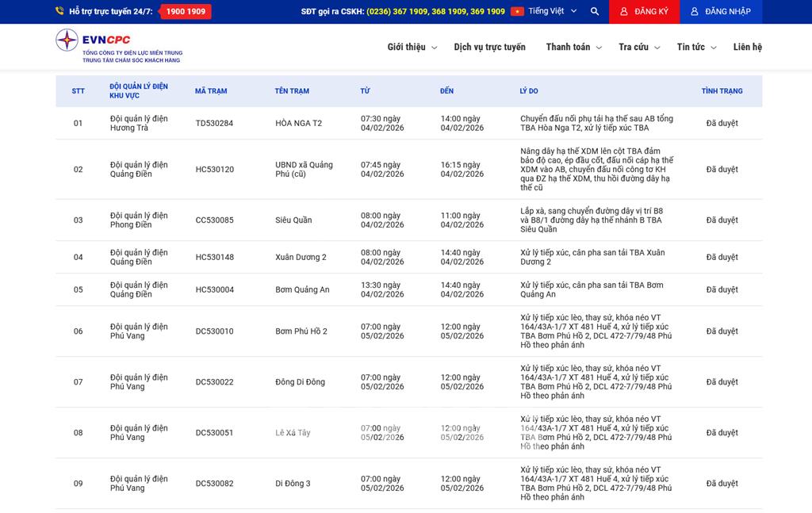Expand the Thanh toán menu
812x513 pixels.
pos(573,48)
